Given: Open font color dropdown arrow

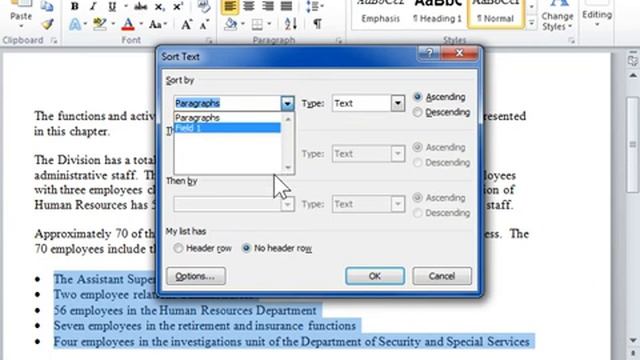Looking at the screenshot, I should click(141, 24).
